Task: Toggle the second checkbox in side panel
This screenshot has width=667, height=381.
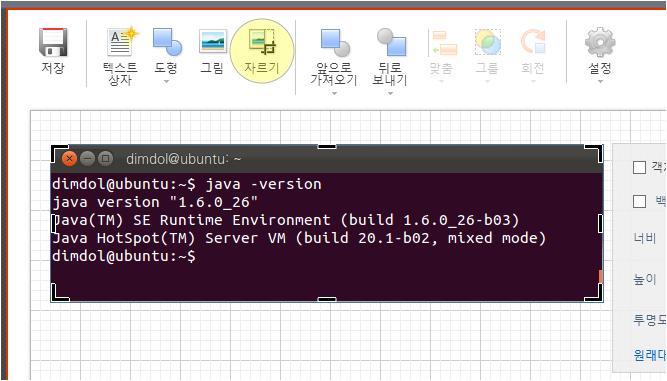Action: (x=639, y=201)
